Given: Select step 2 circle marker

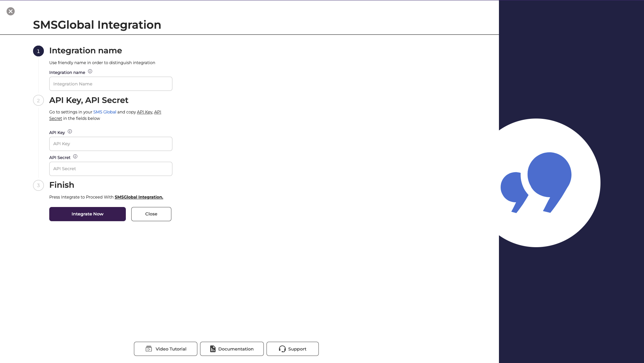Looking at the screenshot, I should pyautogui.click(x=38, y=101).
